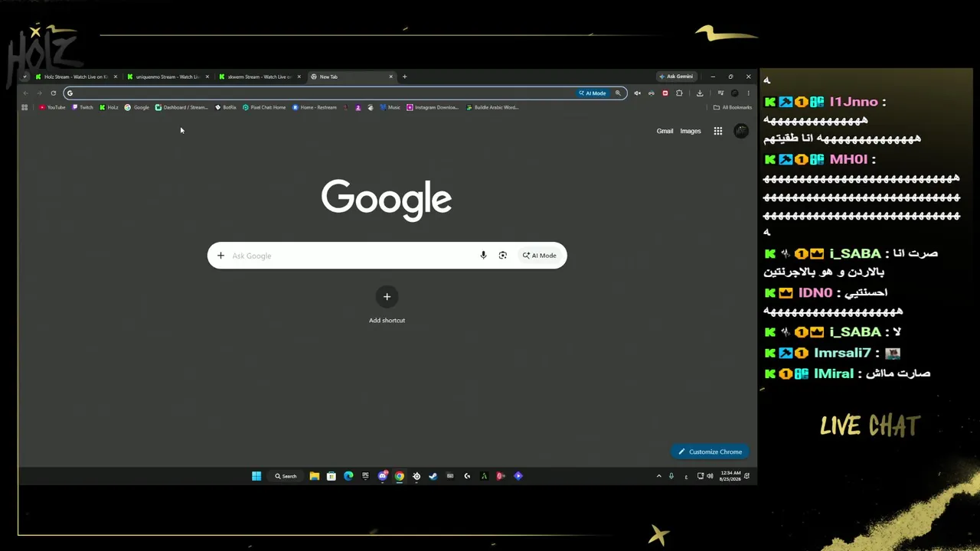Image resolution: width=980 pixels, height=551 pixels.
Task: Open Google Images link
Action: [x=691, y=131]
